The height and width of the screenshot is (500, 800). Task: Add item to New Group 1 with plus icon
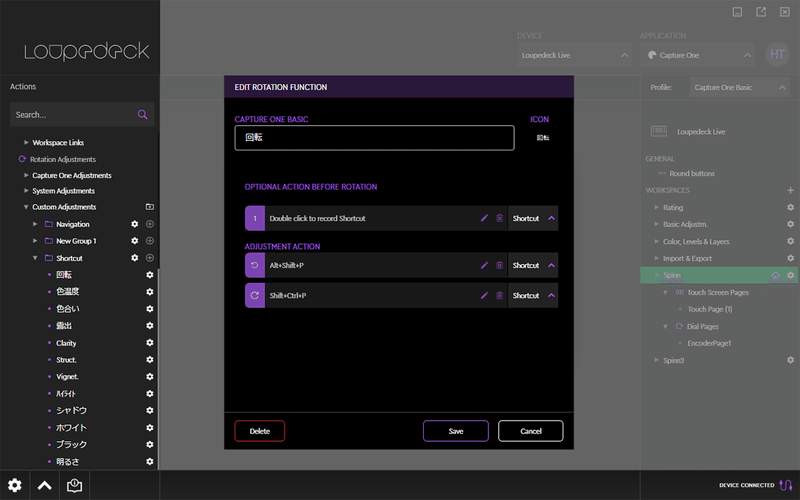(150, 241)
